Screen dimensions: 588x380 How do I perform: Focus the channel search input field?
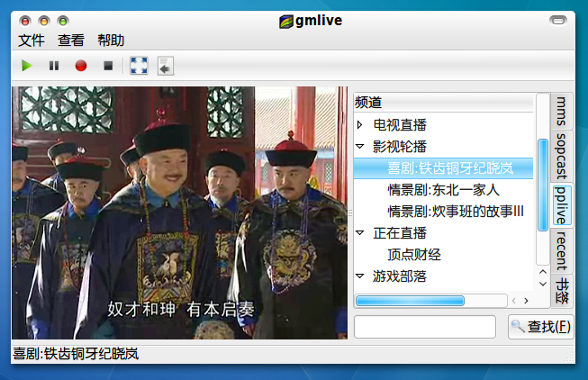tap(425, 326)
